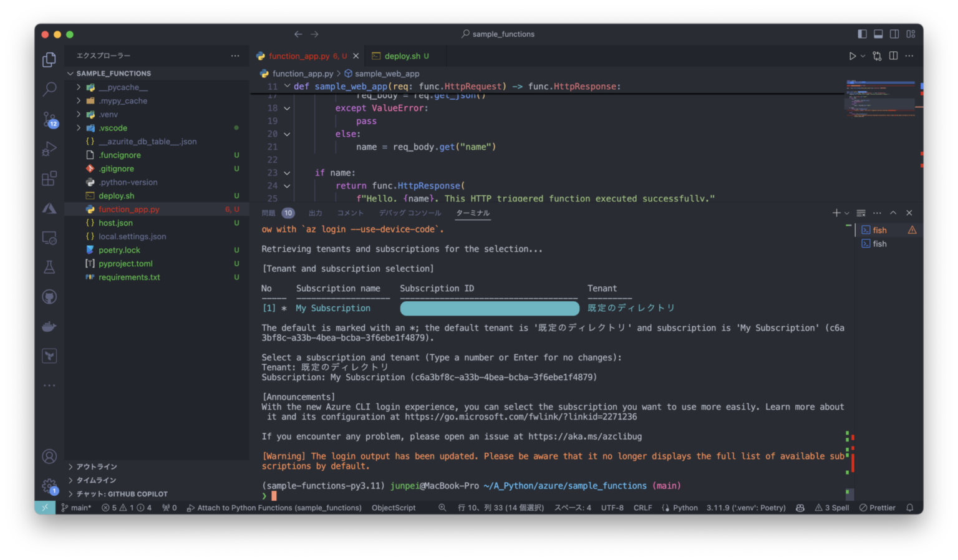Image resolution: width=958 pixels, height=560 pixels.
Task: Open new terminal launch profile dropdown
Action: point(847,213)
